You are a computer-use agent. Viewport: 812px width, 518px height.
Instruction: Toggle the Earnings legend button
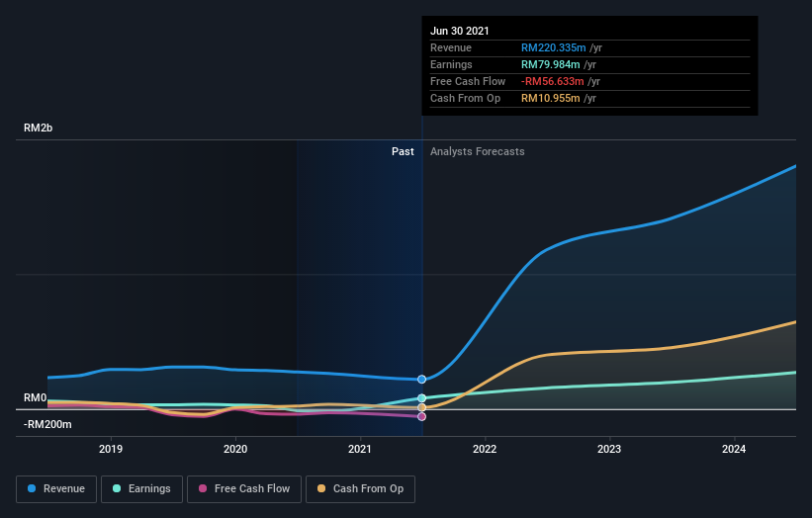coord(141,489)
